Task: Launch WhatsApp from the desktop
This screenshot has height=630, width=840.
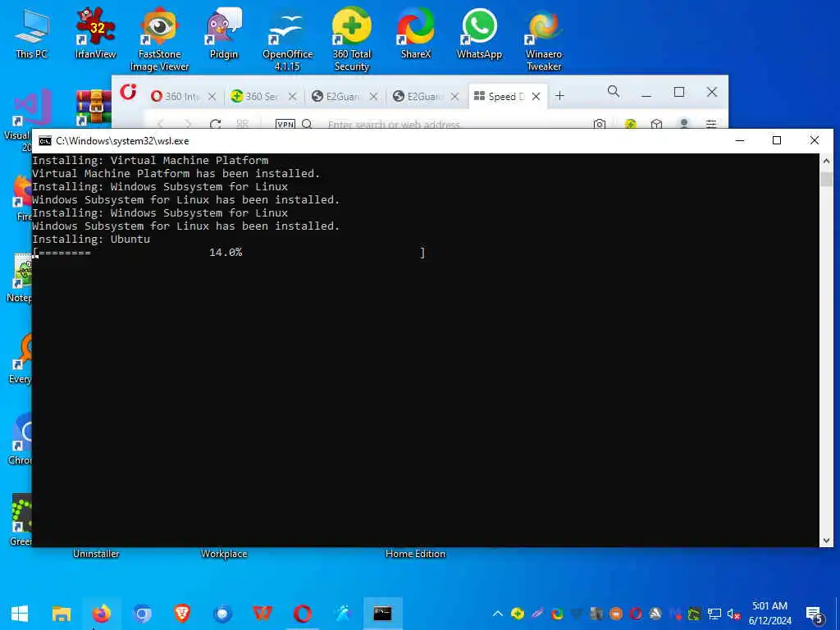Action: (x=479, y=33)
